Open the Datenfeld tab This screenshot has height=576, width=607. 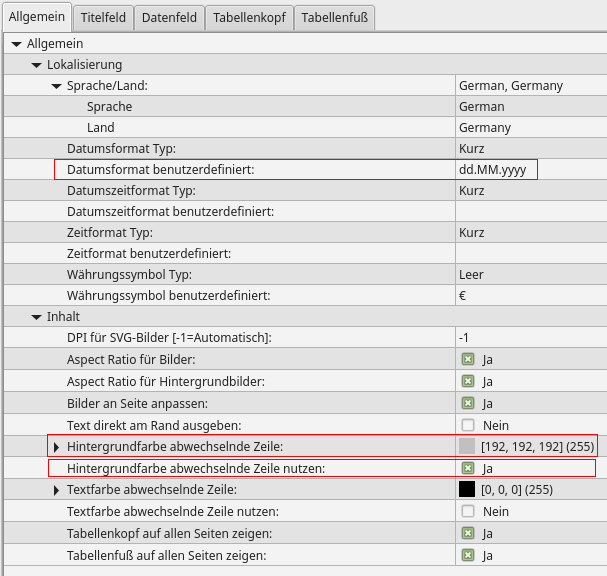click(169, 17)
